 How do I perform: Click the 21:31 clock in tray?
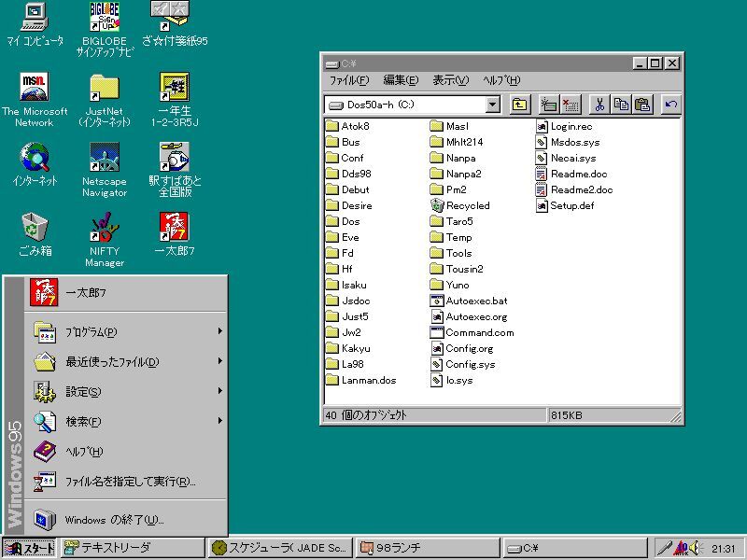pyautogui.click(x=724, y=549)
